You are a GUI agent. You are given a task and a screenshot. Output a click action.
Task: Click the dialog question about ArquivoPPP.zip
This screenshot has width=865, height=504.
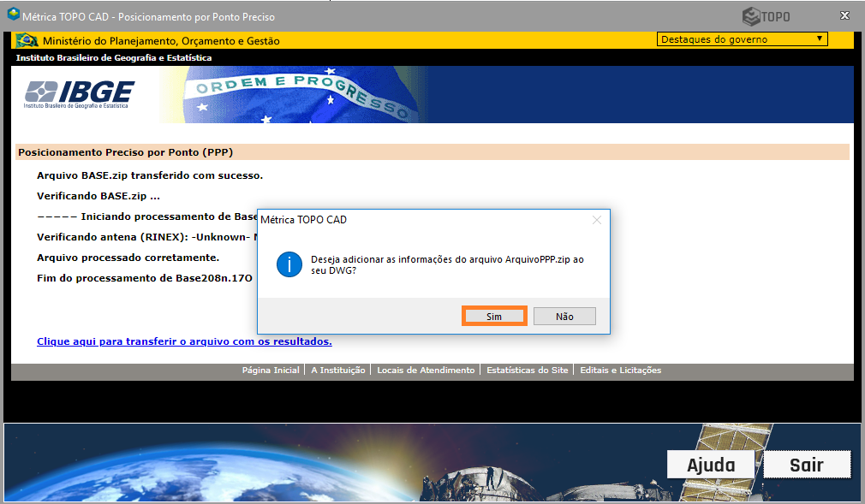pyautogui.click(x=447, y=264)
